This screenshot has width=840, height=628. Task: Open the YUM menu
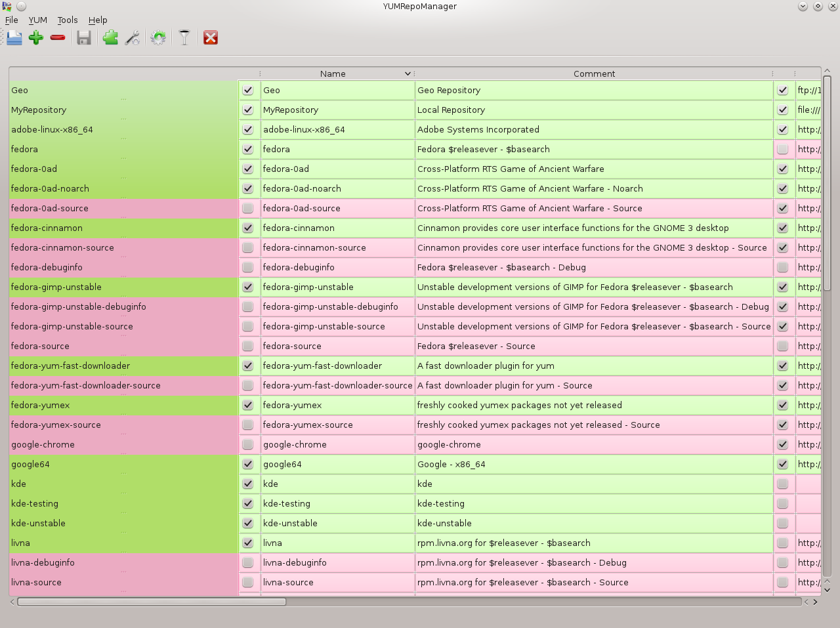37,20
